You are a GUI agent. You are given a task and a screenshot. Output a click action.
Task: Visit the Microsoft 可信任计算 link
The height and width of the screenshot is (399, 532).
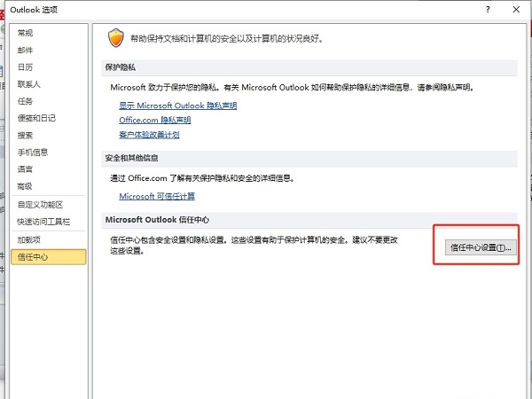point(157,196)
